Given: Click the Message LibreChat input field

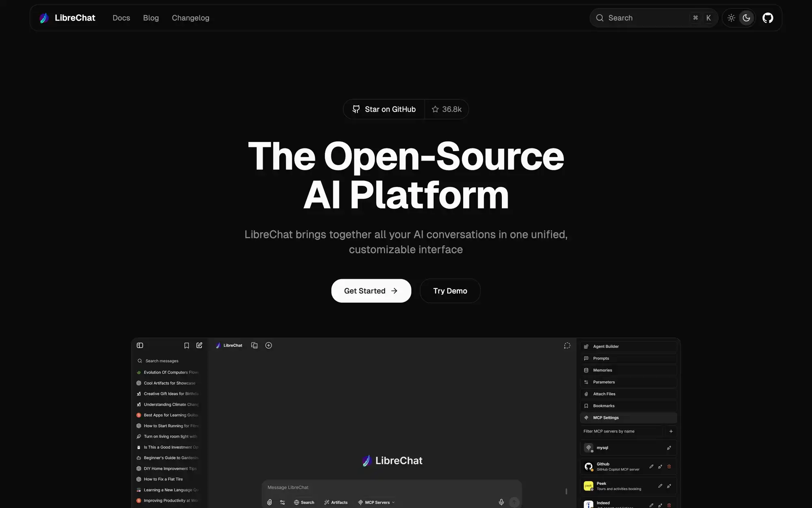Looking at the screenshot, I should point(391,487).
